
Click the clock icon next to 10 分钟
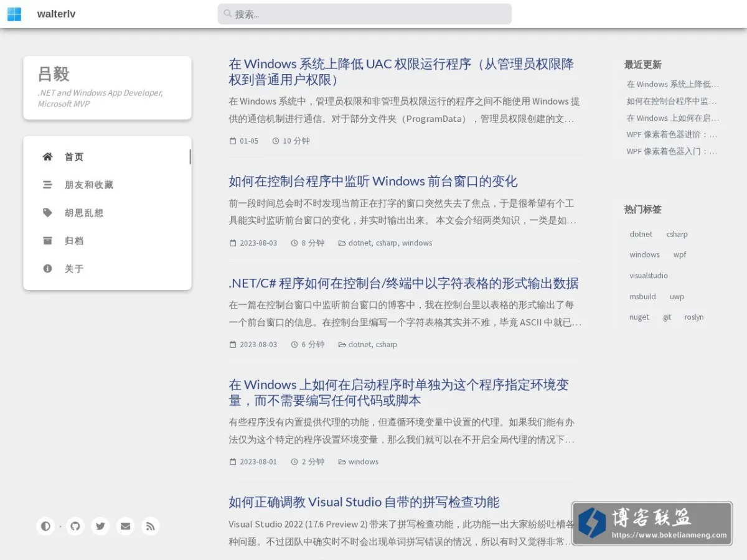point(276,141)
